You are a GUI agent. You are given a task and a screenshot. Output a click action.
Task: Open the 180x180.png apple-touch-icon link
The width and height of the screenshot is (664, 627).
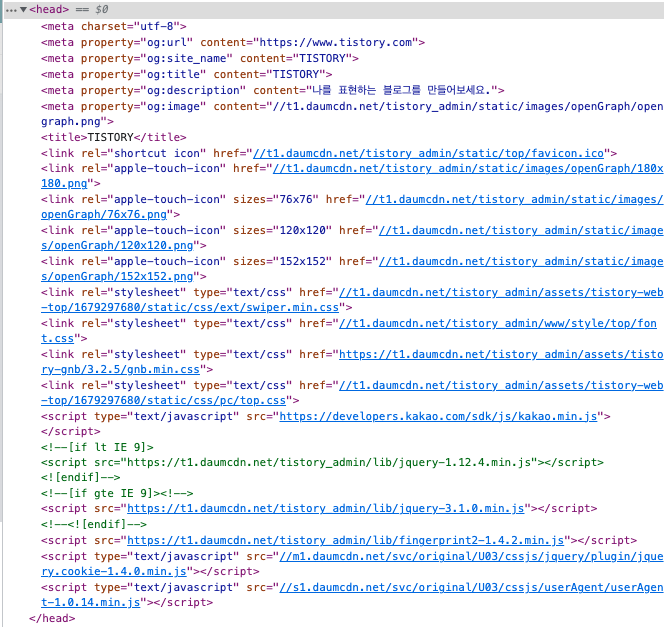click(x=352, y=176)
